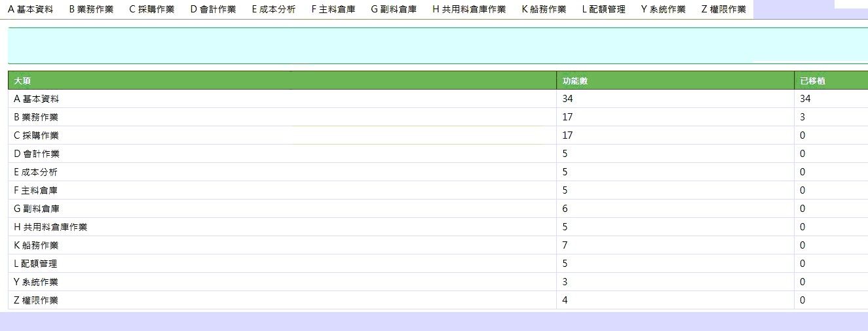Image resolution: width=868 pixels, height=331 pixels.
Task: Select the K 船務作業 cell in the table
Action: click(282, 245)
